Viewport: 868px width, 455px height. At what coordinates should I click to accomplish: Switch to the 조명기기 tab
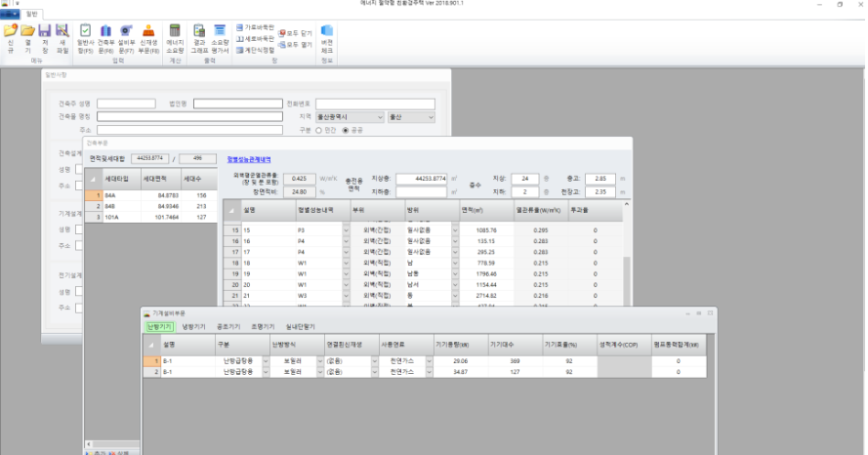pos(263,327)
